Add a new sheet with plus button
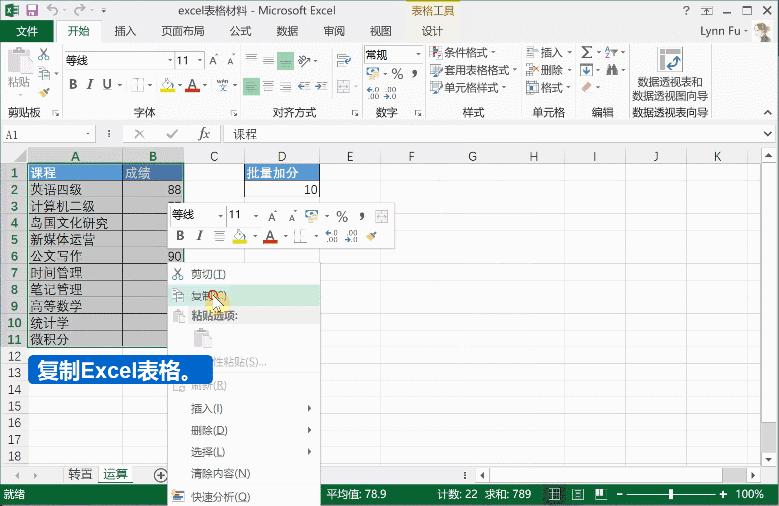The image size is (779, 506). click(x=160, y=475)
